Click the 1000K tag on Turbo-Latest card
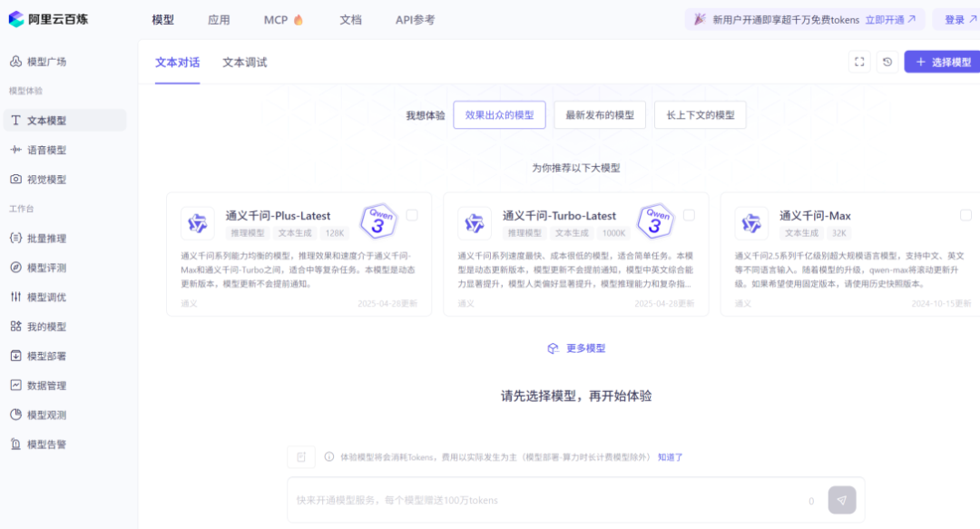980x529 pixels. pos(613,232)
